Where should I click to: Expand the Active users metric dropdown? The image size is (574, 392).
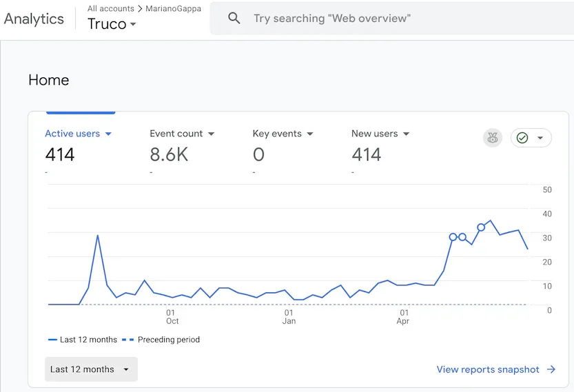pos(108,134)
